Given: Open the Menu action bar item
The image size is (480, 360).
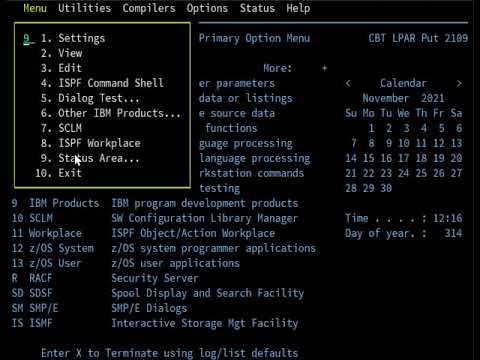Looking at the screenshot, I should coord(35,8).
